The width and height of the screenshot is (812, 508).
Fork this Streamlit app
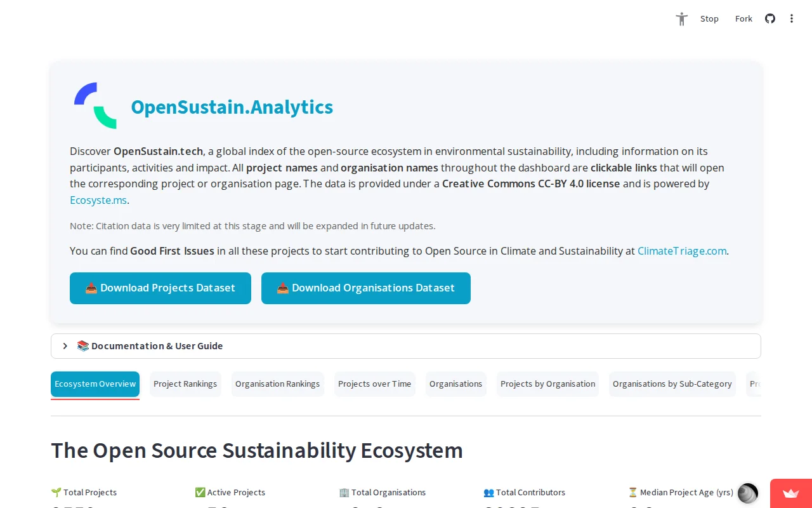point(743,19)
